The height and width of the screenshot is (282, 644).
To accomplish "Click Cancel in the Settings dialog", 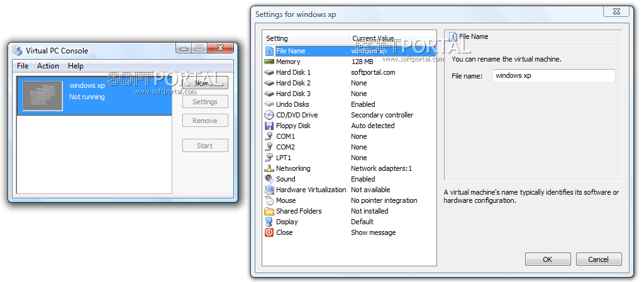I will pyautogui.click(x=599, y=259).
